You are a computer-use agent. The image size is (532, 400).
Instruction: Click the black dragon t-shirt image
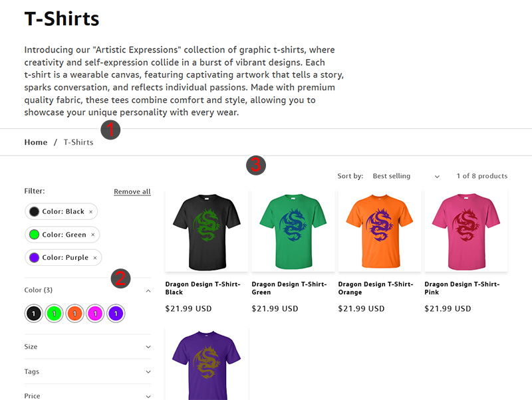[204, 229]
